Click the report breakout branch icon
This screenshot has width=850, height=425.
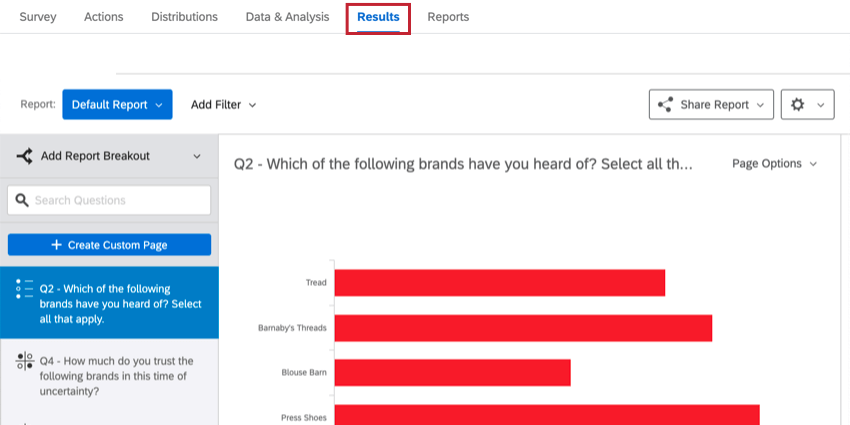pyautogui.click(x=25, y=157)
